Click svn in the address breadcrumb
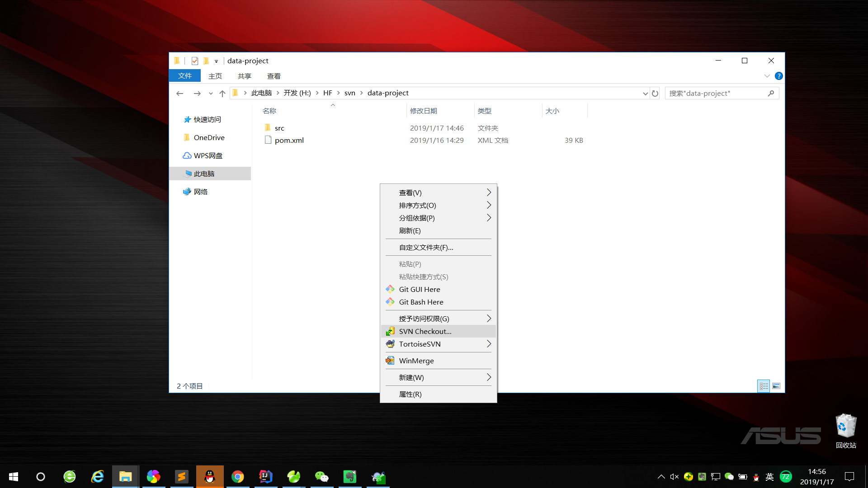Viewport: 868px width, 488px height. (349, 93)
